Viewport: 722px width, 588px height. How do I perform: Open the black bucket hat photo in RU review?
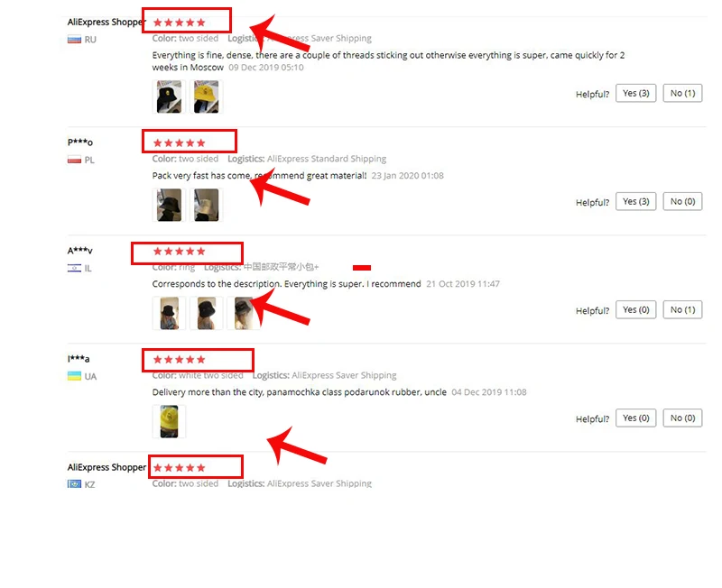169,96
